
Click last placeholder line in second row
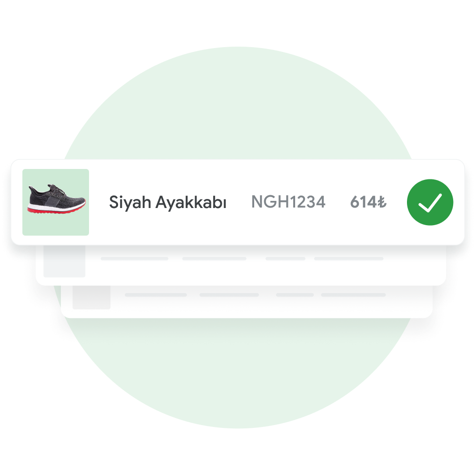[349, 258]
